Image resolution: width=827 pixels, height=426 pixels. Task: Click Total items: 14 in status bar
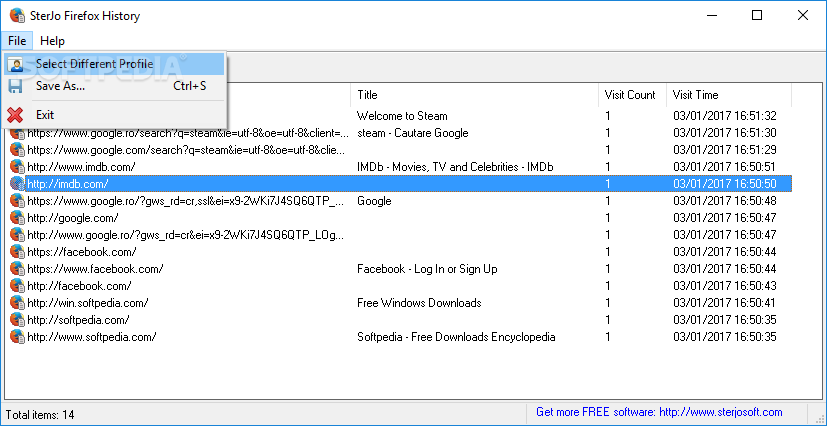(x=40, y=414)
